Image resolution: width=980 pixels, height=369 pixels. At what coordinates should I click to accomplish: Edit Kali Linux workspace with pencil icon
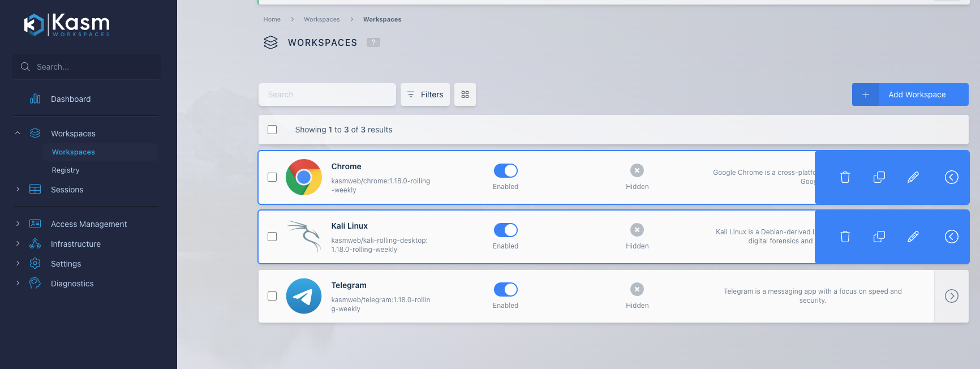[x=913, y=237]
